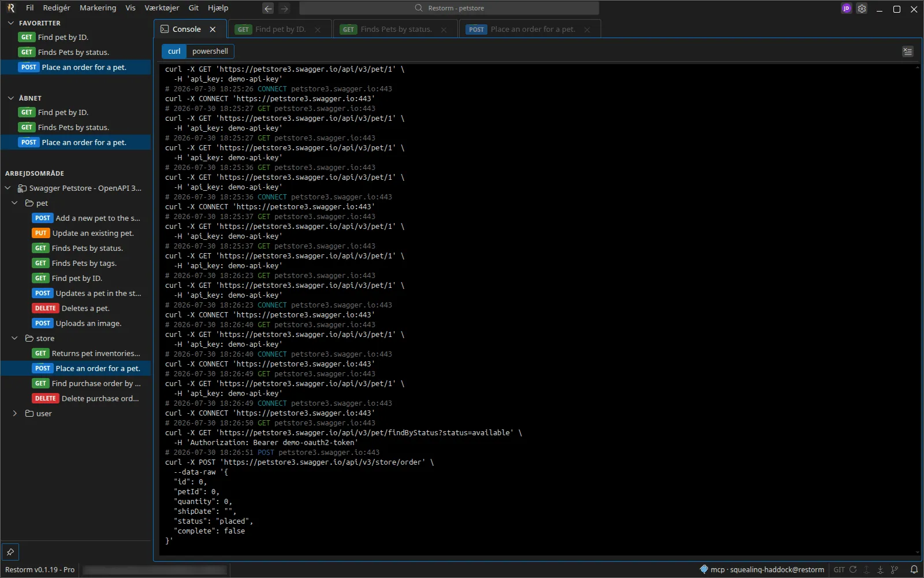Switch to the 'Finds Pets by status.' tab
This screenshot has width=924, height=578.
point(396,29)
